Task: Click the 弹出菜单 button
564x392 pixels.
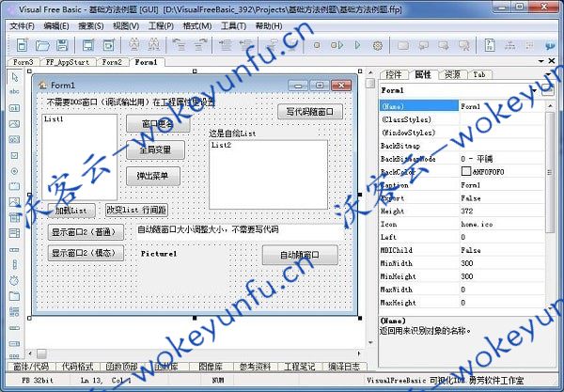Action: tap(153, 176)
